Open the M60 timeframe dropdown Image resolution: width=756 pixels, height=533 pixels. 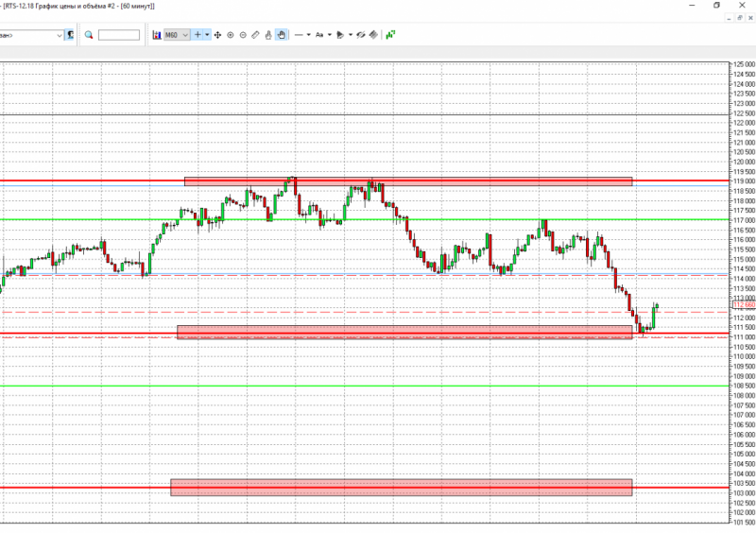click(177, 35)
